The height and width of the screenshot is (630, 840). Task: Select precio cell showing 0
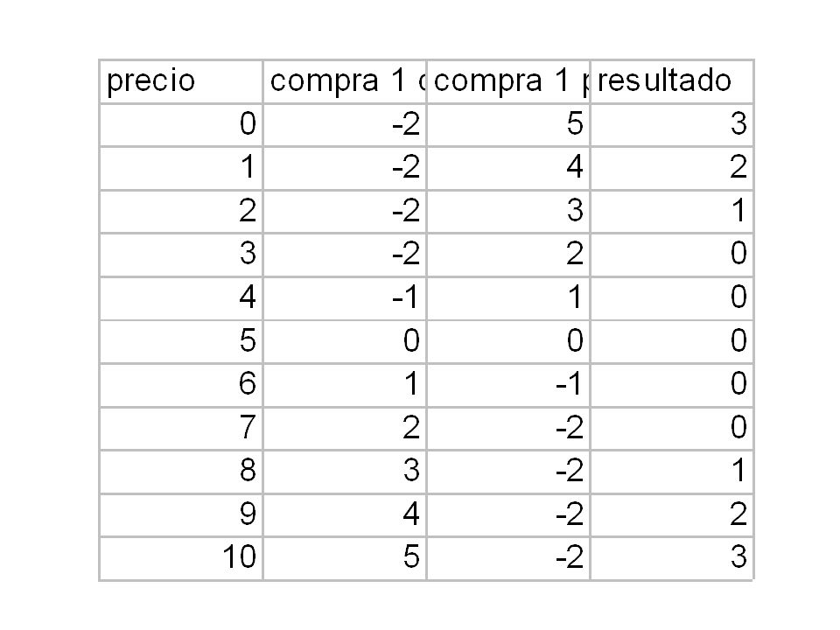(x=181, y=125)
